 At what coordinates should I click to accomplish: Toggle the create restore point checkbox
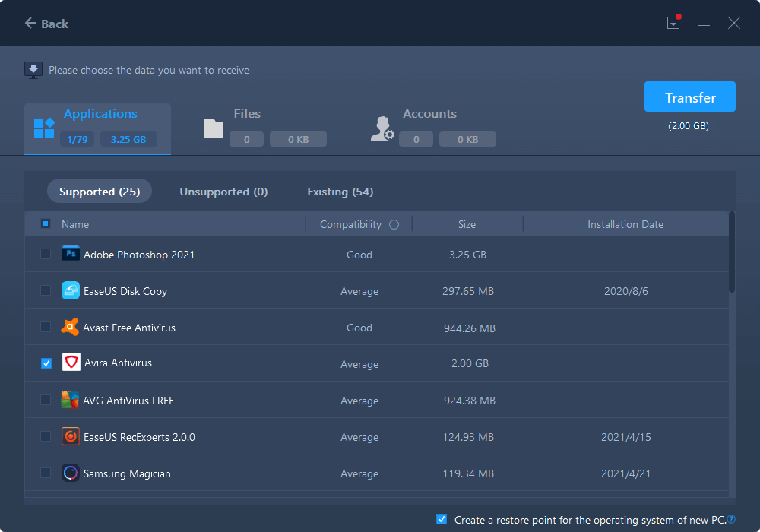442,519
